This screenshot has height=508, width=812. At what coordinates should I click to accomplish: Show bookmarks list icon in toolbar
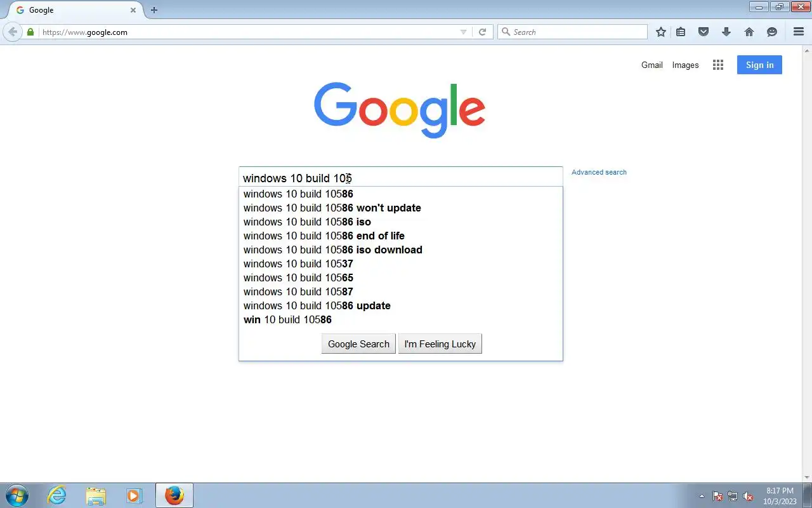tap(681, 32)
